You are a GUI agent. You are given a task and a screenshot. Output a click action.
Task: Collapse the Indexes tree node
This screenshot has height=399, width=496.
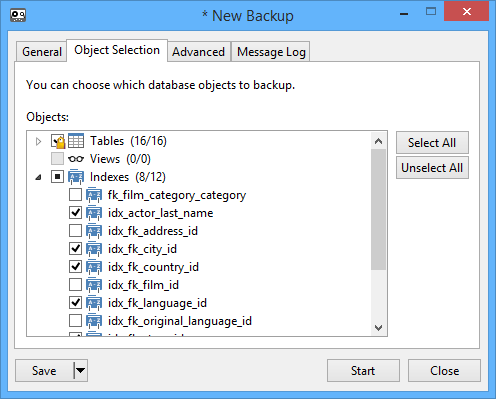[x=39, y=177]
